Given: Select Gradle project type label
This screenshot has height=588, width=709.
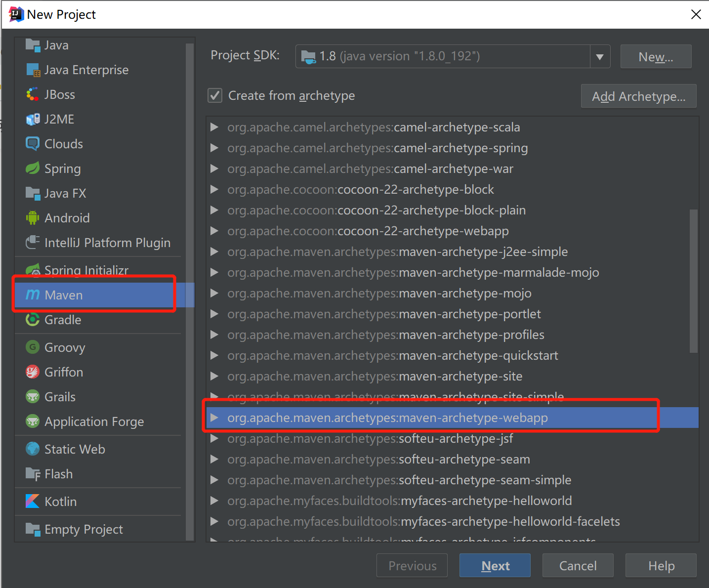Looking at the screenshot, I should 63,320.
